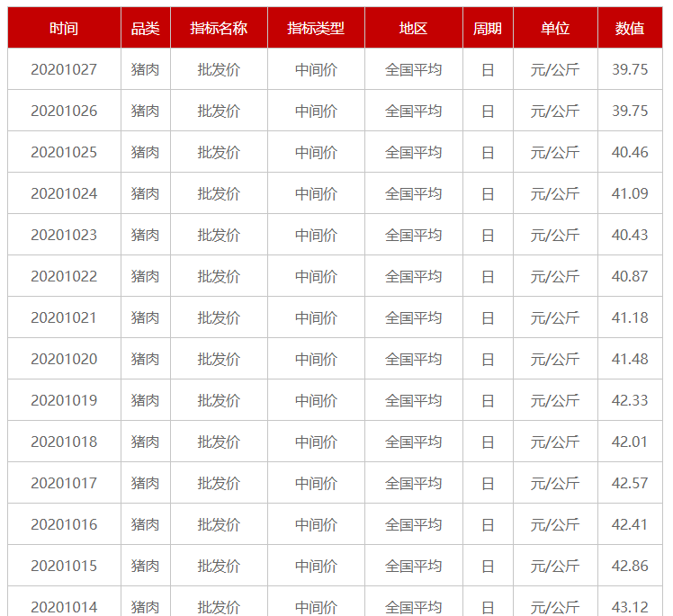Click value 42.86 in the 数值 column
This screenshot has width=673, height=616.
(630, 567)
